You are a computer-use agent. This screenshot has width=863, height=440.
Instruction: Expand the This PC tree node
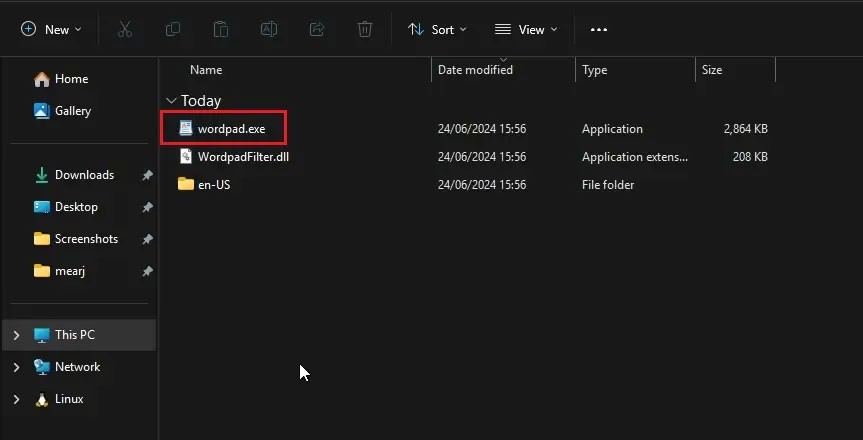pyautogui.click(x=17, y=335)
